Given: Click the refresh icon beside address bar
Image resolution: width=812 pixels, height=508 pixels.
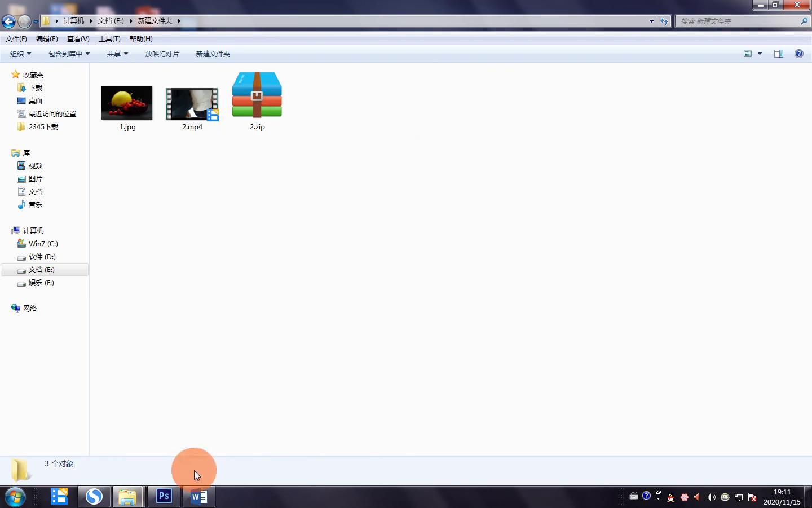Looking at the screenshot, I should pyautogui.click(x=664, y=21).
